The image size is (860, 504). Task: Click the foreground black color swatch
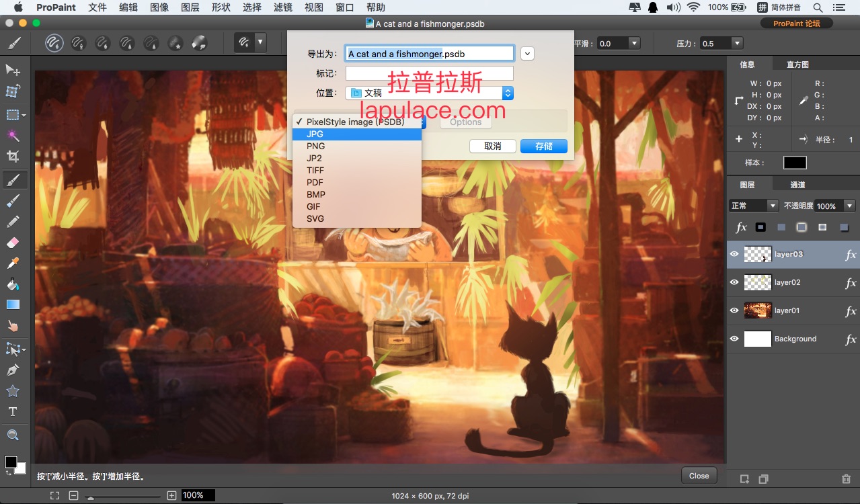click(11, 462)
